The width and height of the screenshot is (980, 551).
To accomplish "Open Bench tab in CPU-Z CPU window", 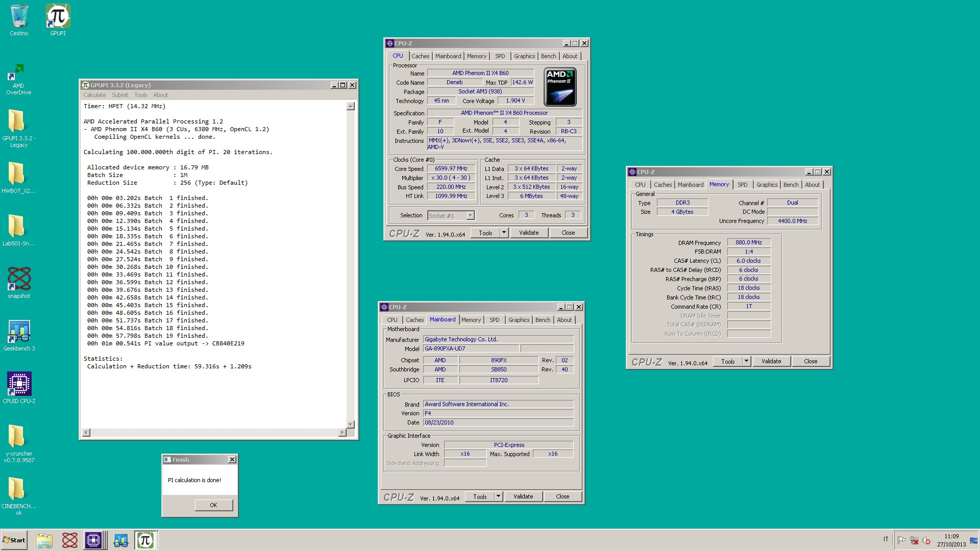I will 549,56.
